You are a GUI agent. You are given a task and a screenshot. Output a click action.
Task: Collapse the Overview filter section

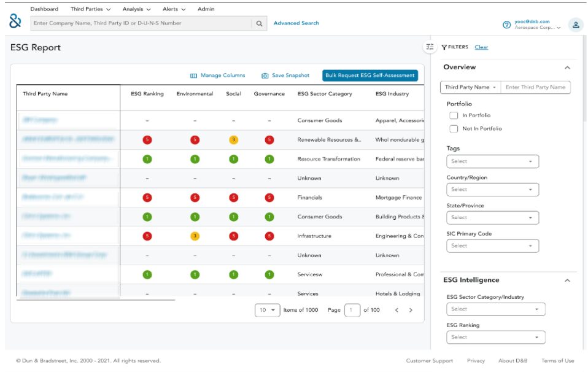(x=567, y=68)
